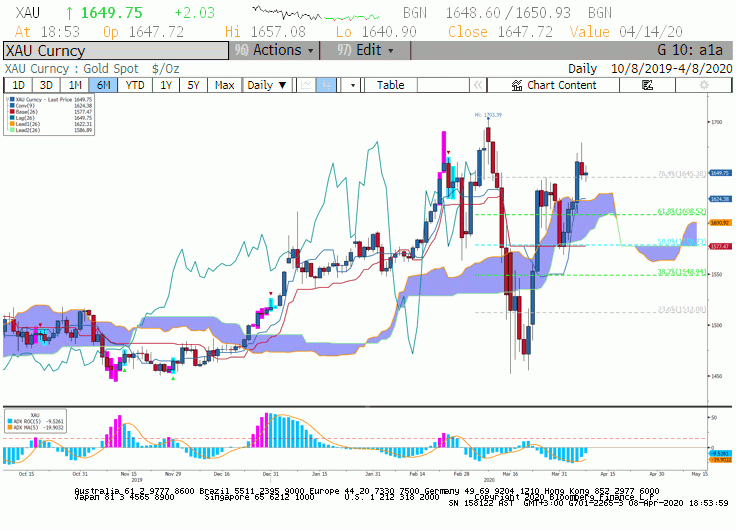Select the 6M range tab
The width and height of the screenshot is (736, 530).
[x=103, y=85]
